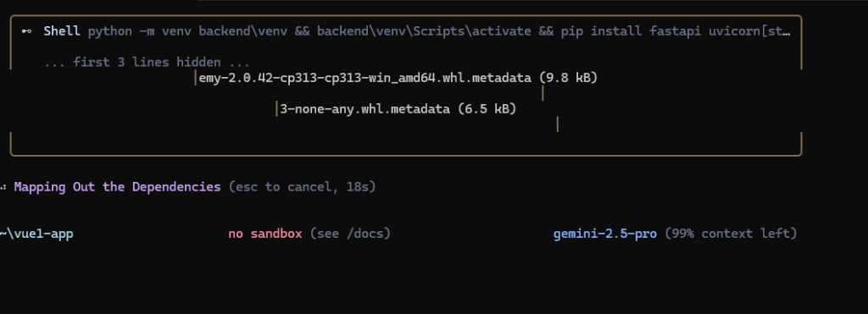Click the lone vertical bar beneath (6.5 kB)
The image size is (868, 314).
tap(558, 124)
